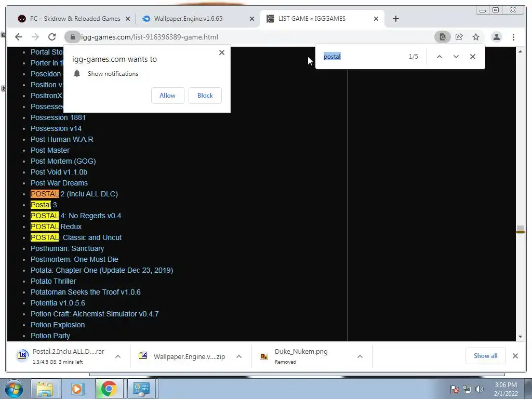Click the address bar URL
532x399 pixels.
point(149,37)
